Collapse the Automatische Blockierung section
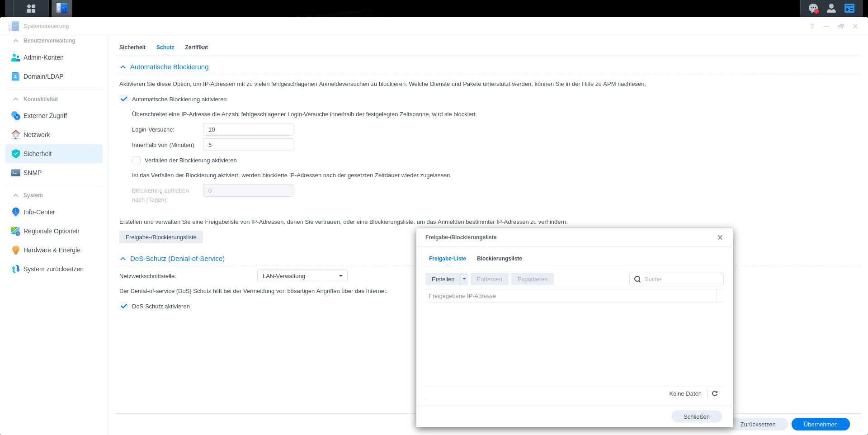The image size is (868, 435). [x=123, y=67]
